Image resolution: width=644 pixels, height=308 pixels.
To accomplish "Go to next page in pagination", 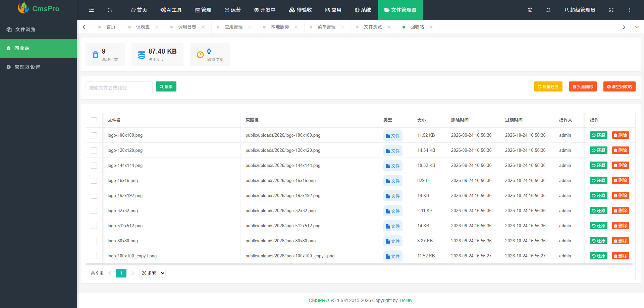I will click(133, 273).
